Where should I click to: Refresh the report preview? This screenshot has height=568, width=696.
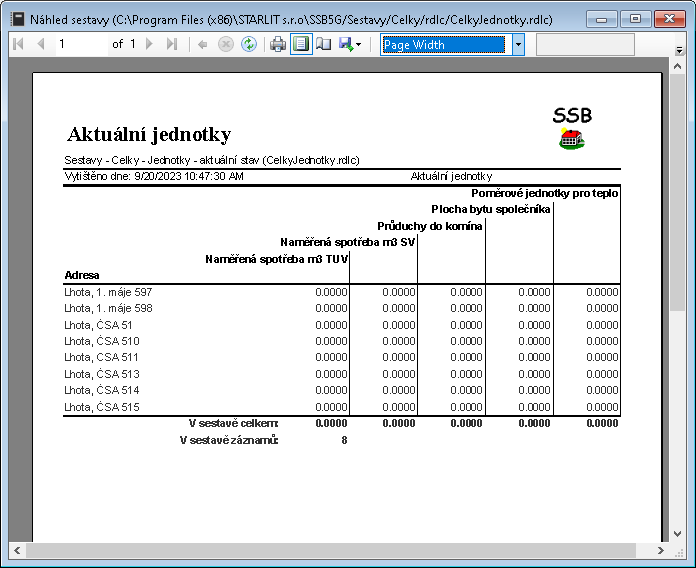click(248, 44)
